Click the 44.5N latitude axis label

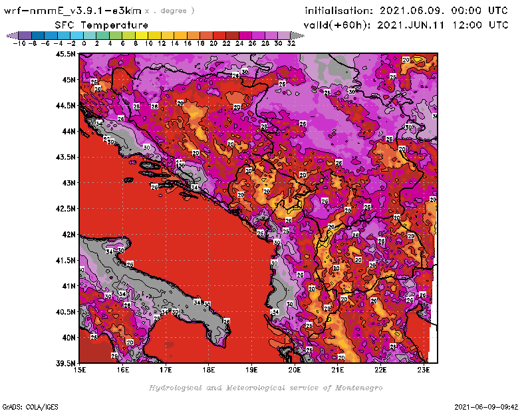[65, 106]
